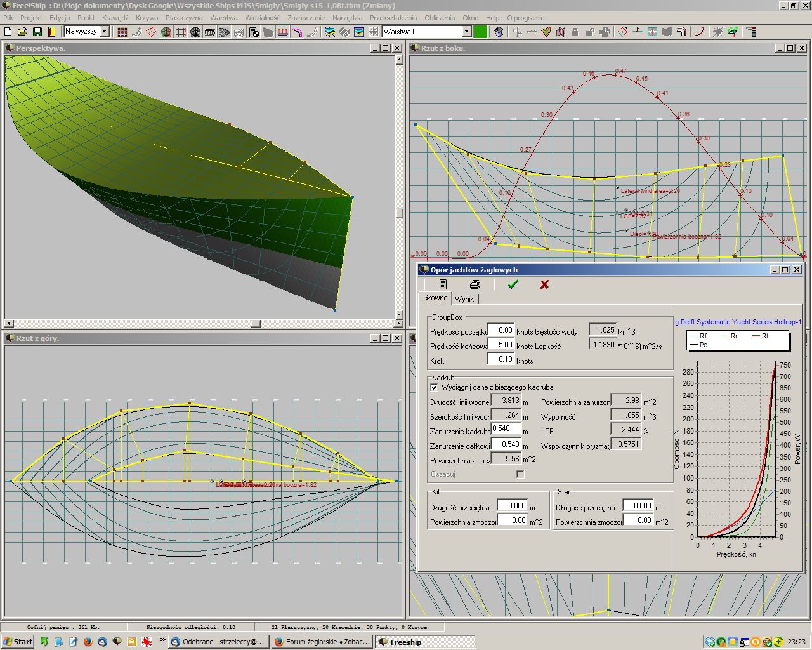
Task: Confirm with the green checkmark icon
Action: pyautogui.click(x=513, y=284)
